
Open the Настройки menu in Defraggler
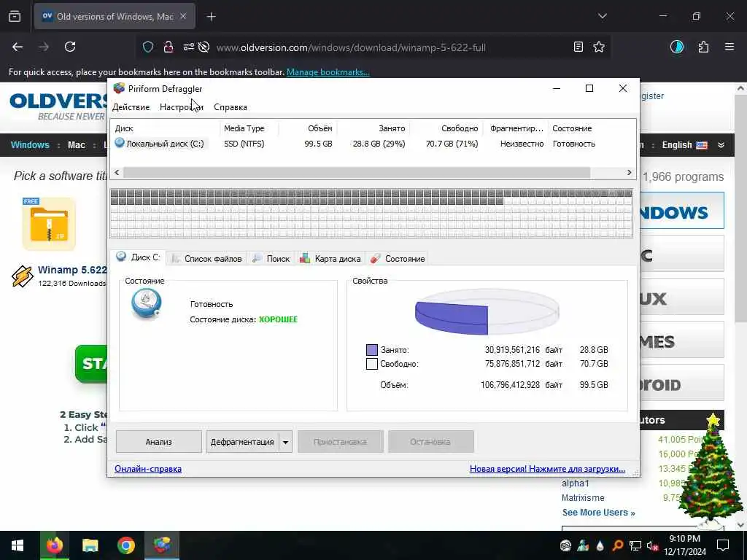tap(182, 107)
